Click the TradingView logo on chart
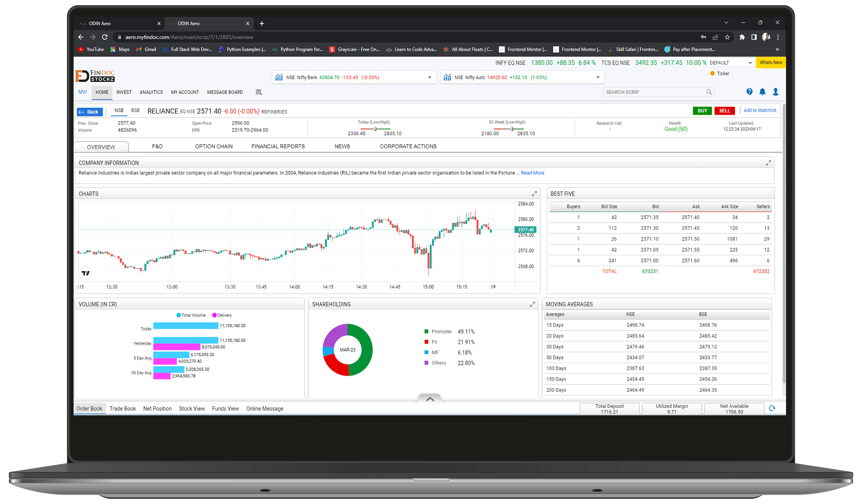862x504 pixels. tap(85, 273)
